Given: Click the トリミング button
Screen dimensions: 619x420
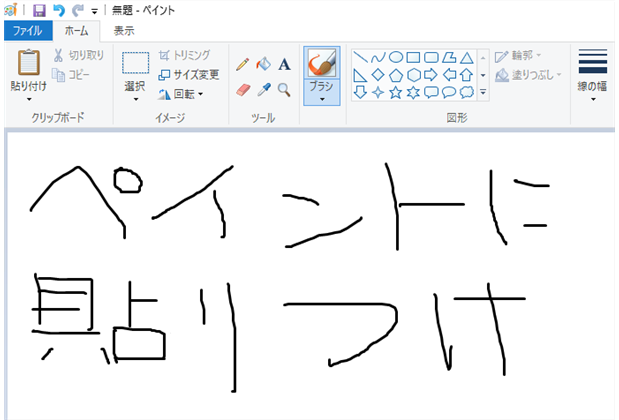Looking at the screenshot, I should pos(184,55).
